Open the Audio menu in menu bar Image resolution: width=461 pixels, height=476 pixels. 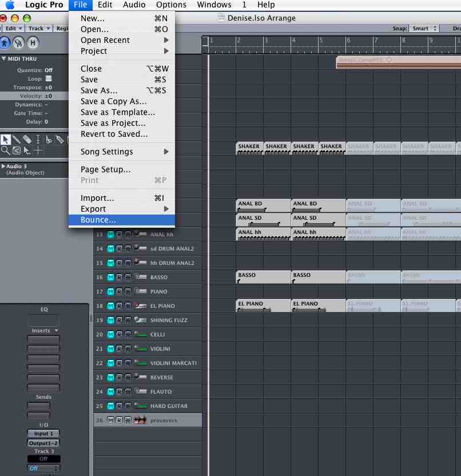134,5
